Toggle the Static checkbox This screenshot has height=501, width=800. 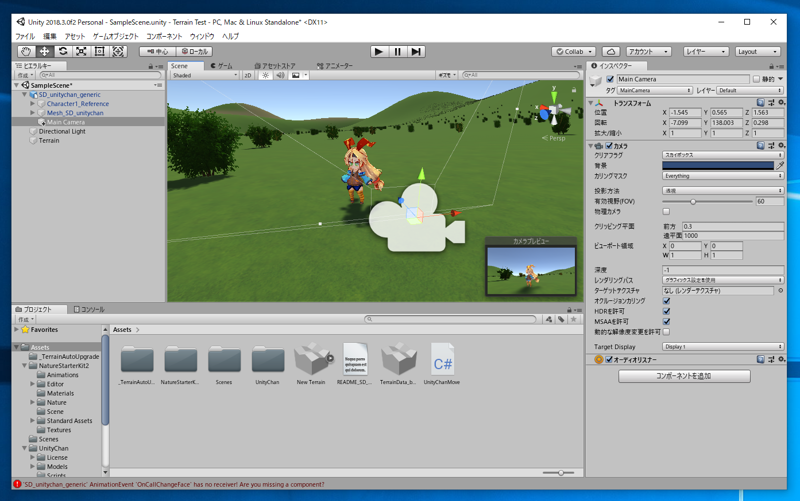(x=756, y=79)
